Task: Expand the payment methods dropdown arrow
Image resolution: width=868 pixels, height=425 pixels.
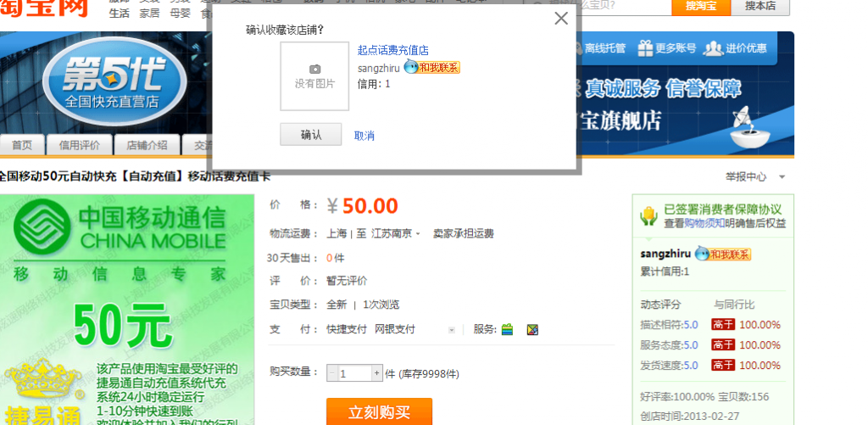Action: [x=451, y=330]
